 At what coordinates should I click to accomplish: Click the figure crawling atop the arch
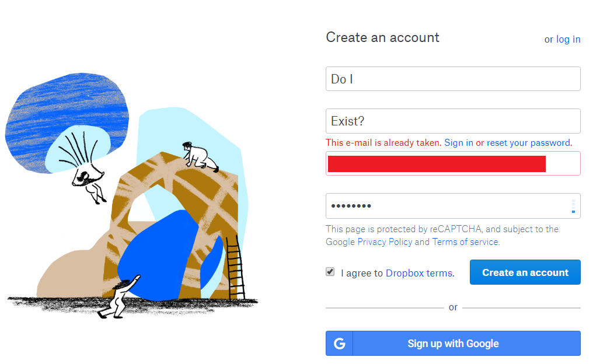click(x=200, y=156)
